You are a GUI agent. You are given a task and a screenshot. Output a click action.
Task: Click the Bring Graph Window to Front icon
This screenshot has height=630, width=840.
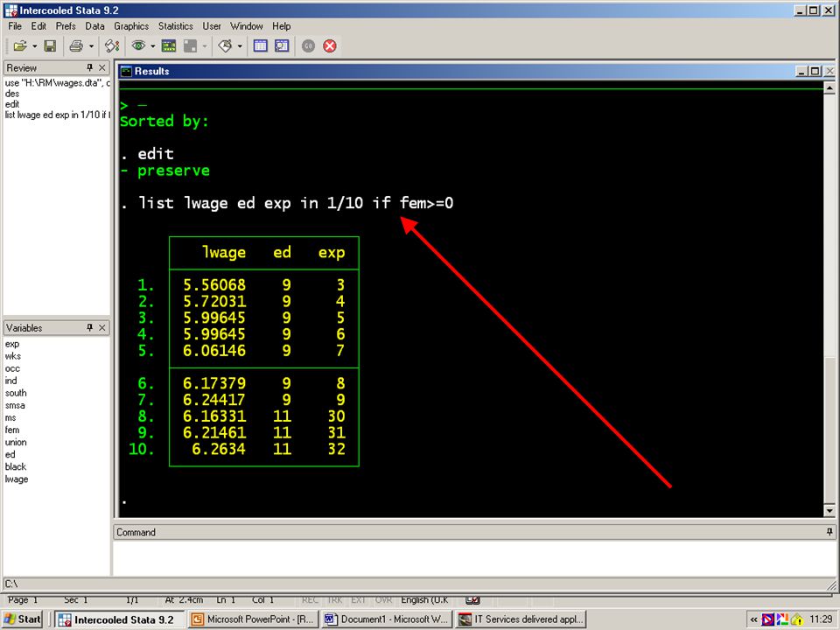190,46
